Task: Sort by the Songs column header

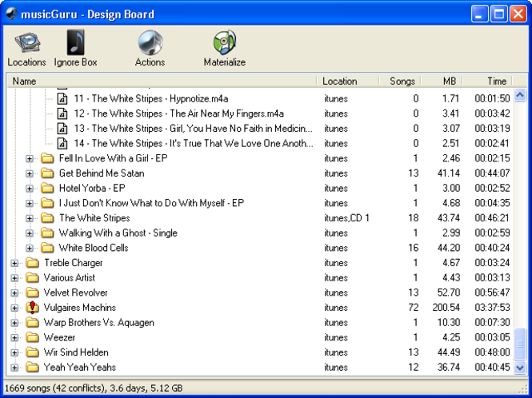Action: 402,81
